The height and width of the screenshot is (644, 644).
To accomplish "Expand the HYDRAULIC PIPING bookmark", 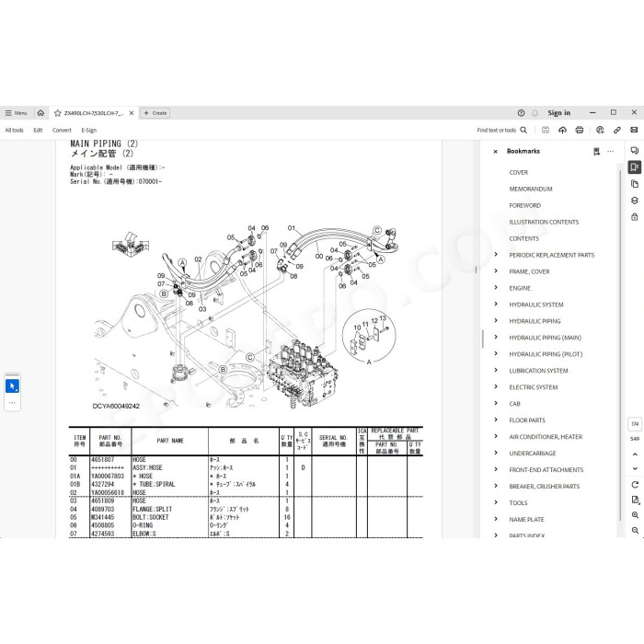I will pyautogui.click(x=496, y=321).
